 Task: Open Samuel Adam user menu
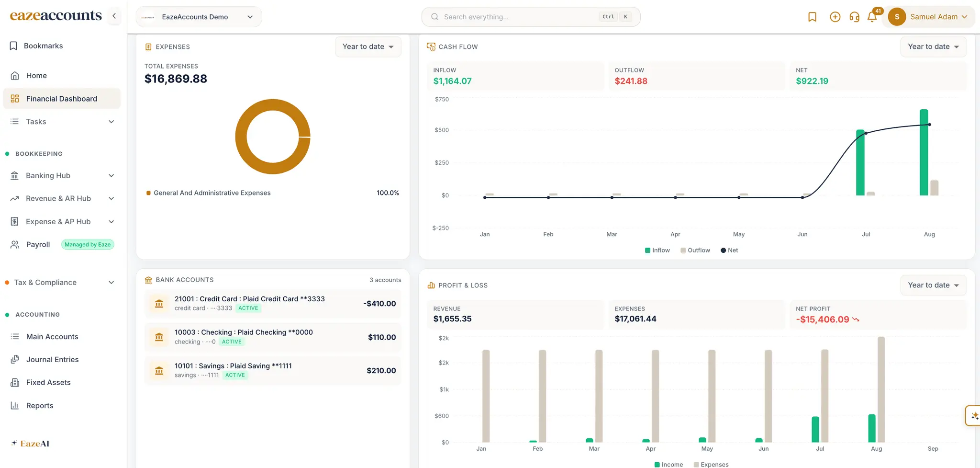[x=928, y=17]
